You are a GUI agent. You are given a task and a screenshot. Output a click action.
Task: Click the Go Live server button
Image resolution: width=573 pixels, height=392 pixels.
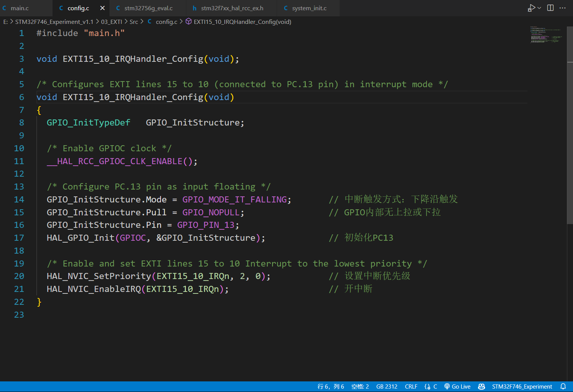click(x=457, y=387)
